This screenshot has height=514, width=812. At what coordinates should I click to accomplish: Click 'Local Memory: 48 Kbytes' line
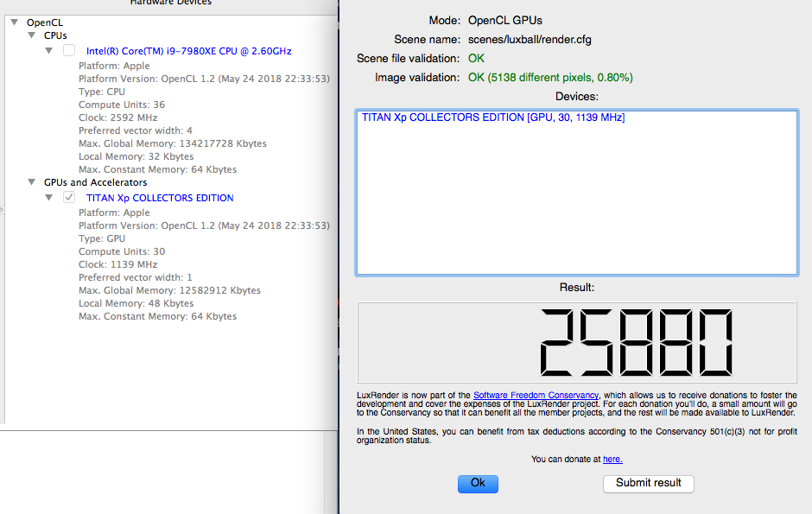coord(136,303)
